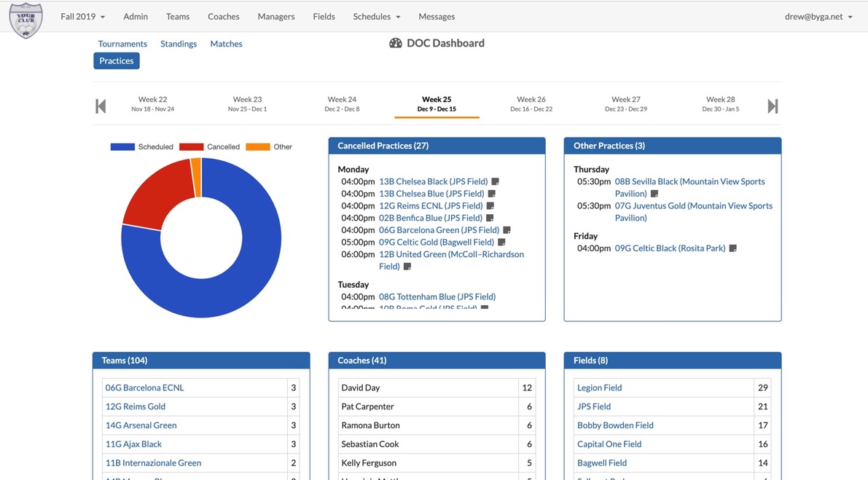
Task: Open the Fall 2019 season dropdown
Action: (82, 16)
